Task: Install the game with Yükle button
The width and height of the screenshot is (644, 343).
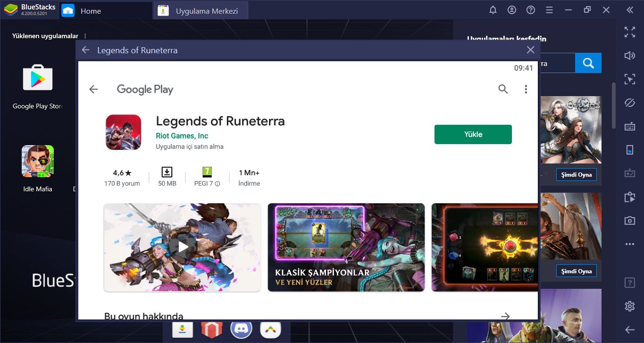Action: pyautogui.click(x=473, y=134)
